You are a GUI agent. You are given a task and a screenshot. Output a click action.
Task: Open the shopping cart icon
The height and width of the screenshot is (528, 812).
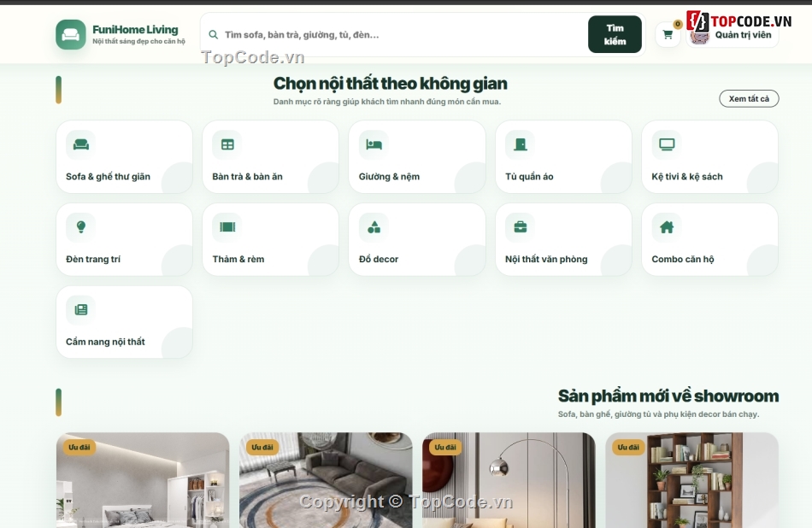tap(668, 35)
